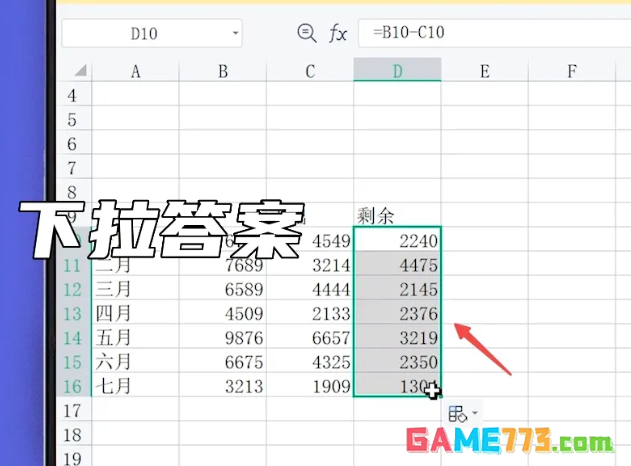631x466 pixels.
Task: Select the cell with value 9876
Action: click(x=222, y=338)
